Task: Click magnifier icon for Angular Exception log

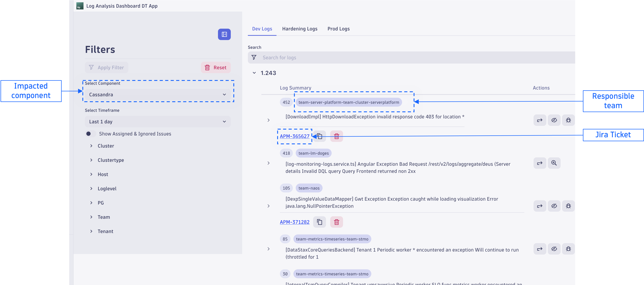Action: point(554,163)
